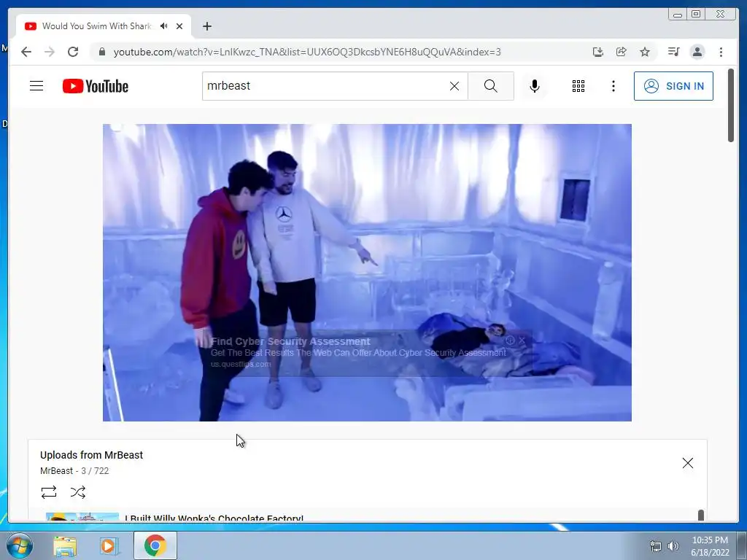Toggle loop playlist
This screenshot has height=560, width=747.
click(49, 492)
